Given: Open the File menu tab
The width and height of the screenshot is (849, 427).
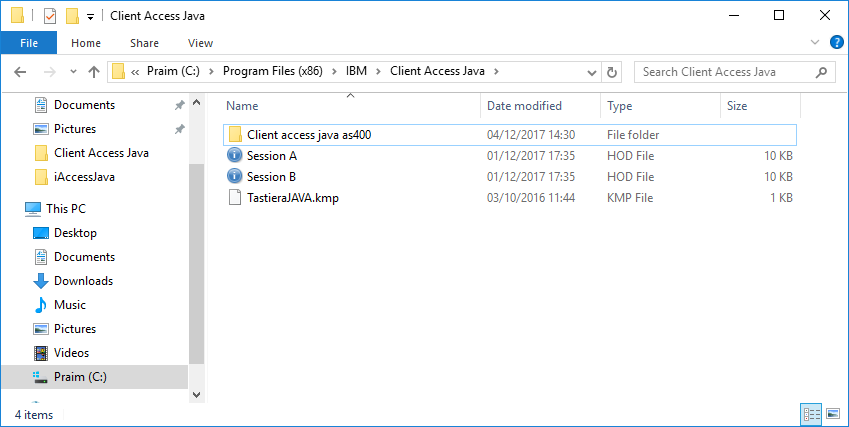Looking at the screenshot, I should click(x=29, y=43).
